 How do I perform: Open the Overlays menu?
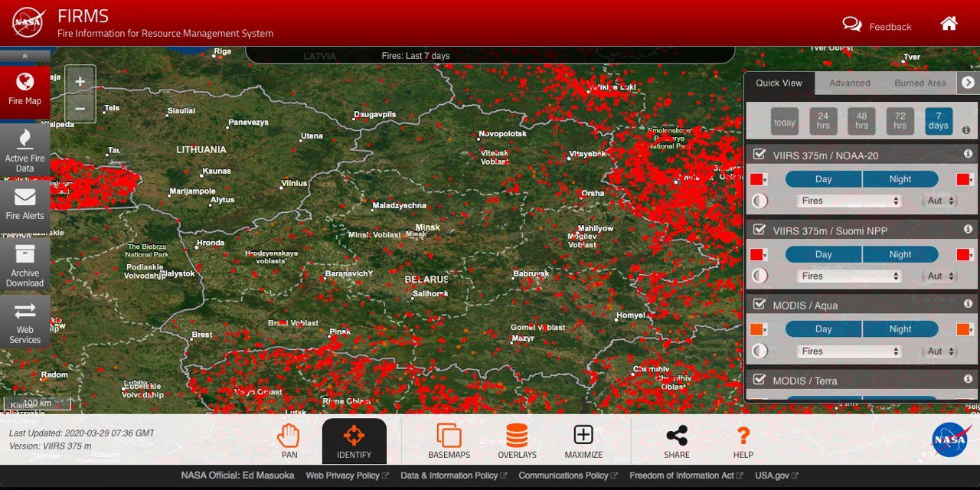point(517,441)
